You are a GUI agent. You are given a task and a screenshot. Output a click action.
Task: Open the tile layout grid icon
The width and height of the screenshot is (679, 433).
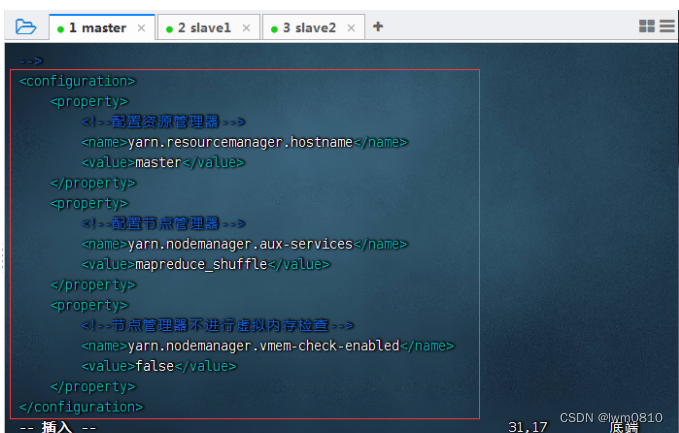647,26
